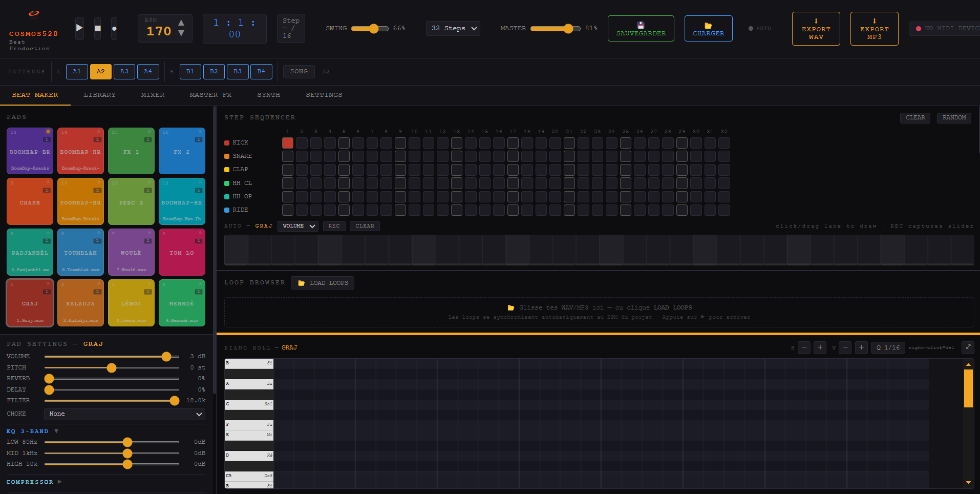Viewport: 980px width, 494px height.
Task: Open the 32 Steps dropdown
Action: tap(453, 28)
